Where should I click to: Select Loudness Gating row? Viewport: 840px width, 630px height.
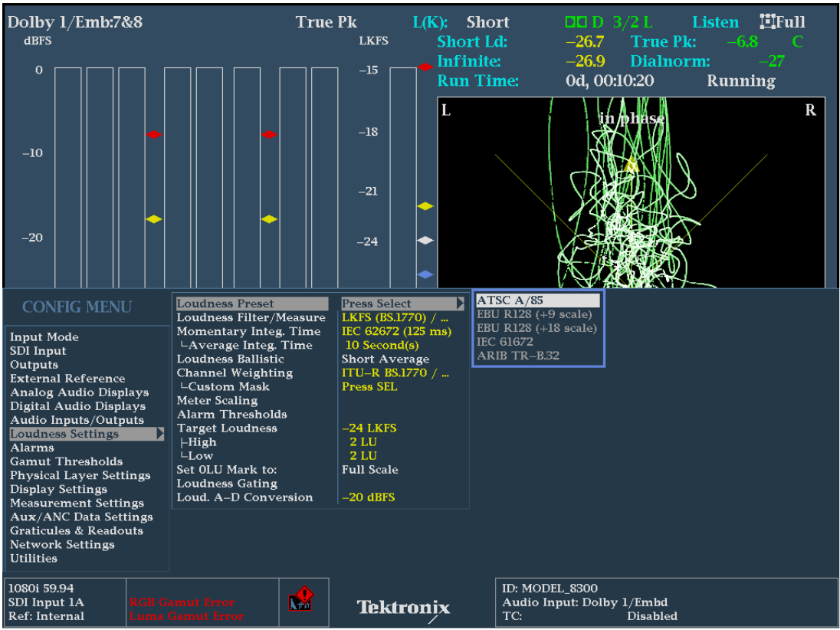[227, 483]
